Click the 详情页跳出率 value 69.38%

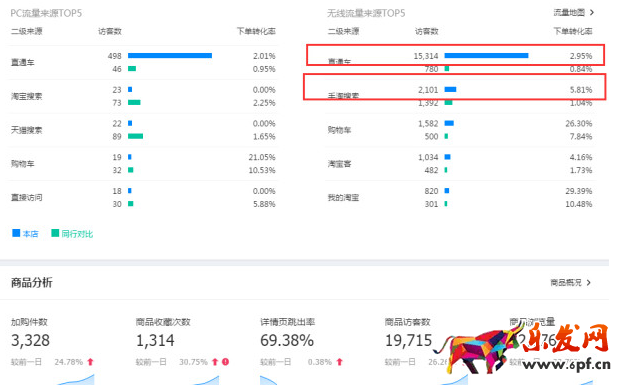point(287,340)
